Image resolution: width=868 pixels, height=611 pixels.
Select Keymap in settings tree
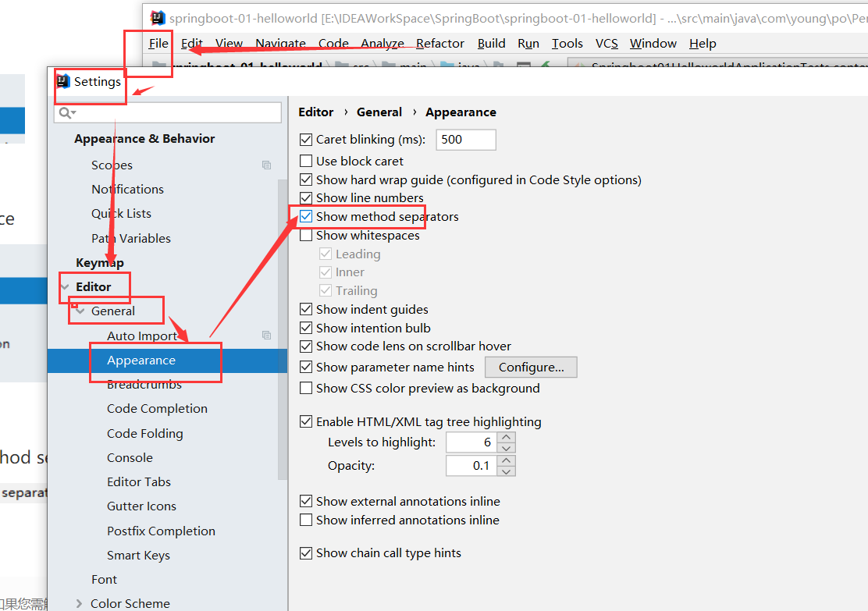100,262
